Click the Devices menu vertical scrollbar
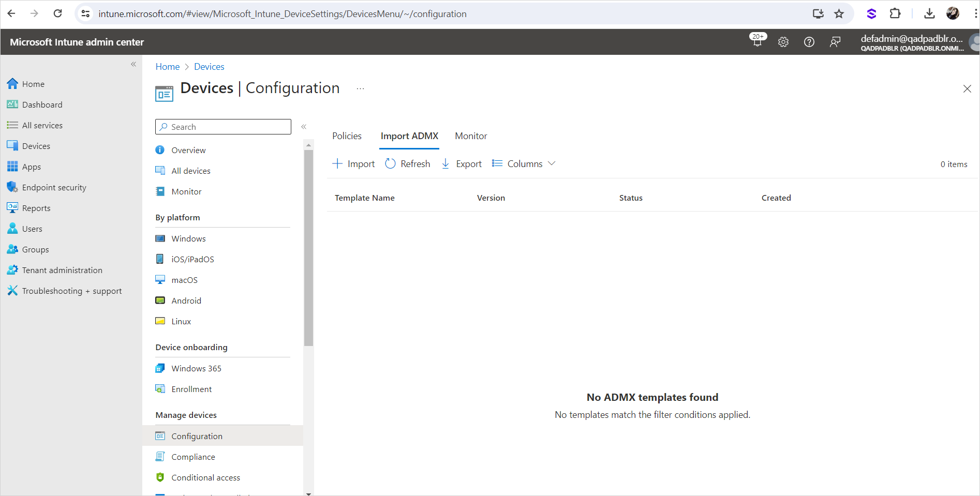Screen dimensions: 980x496 pos(309,248)
